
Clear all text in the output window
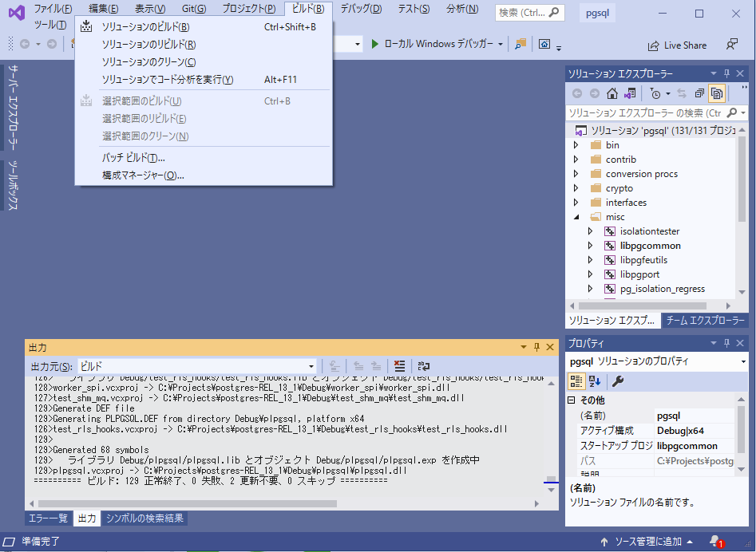point(399,365)
